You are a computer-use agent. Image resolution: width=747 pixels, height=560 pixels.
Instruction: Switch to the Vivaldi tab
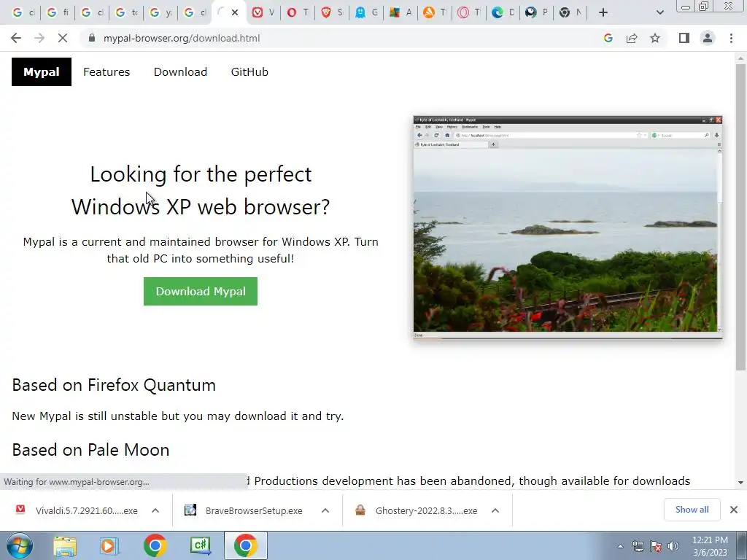pos(263,12)
